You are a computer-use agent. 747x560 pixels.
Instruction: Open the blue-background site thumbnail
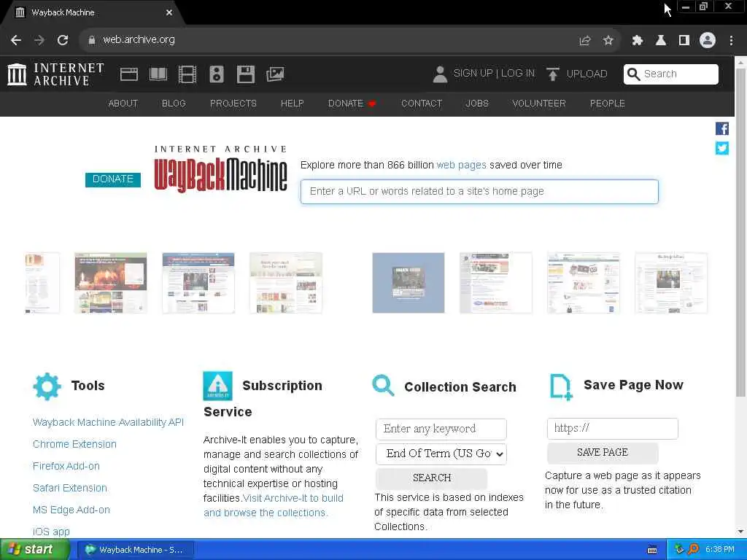pos(409,283)
